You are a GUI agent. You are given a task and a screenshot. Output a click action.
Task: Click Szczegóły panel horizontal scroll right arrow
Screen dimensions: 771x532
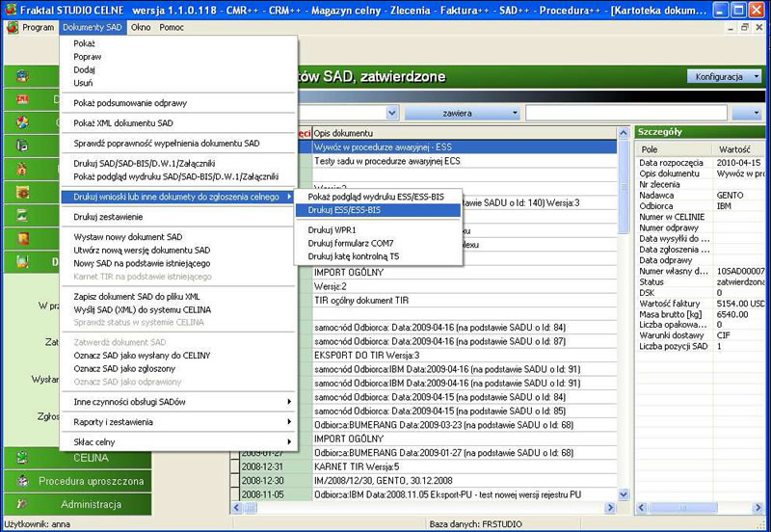tap(758, 507)
